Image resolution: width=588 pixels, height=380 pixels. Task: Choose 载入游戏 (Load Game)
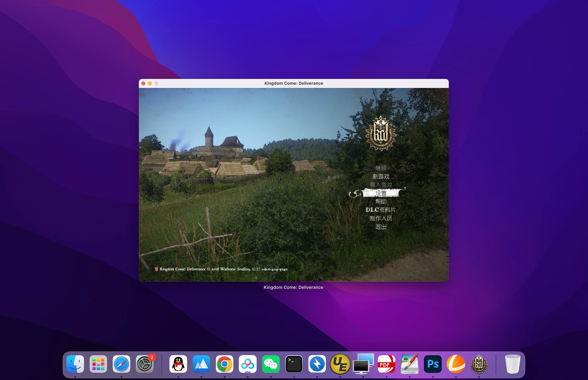pos(381,185)
